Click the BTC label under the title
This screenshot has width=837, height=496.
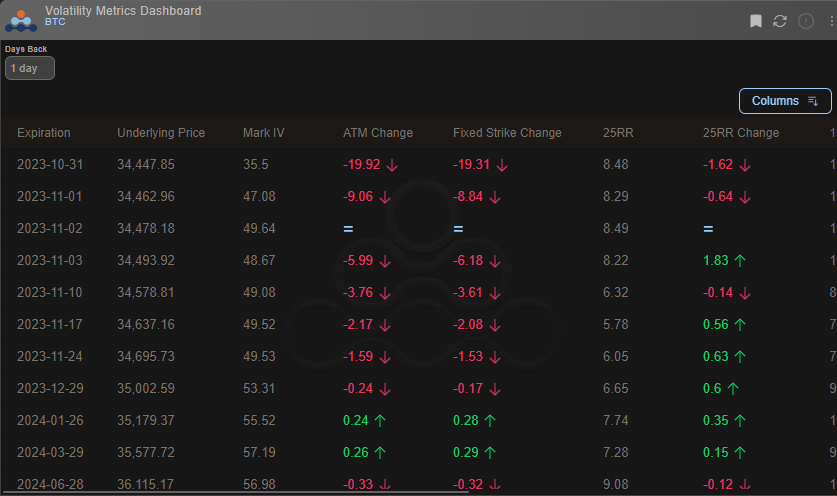pyautogui.click(x=55, y=22)
